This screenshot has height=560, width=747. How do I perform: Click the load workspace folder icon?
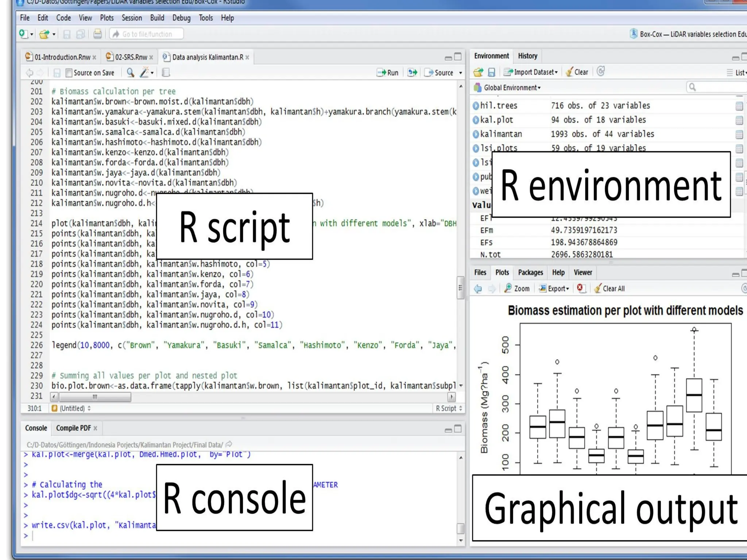point(478,72)
